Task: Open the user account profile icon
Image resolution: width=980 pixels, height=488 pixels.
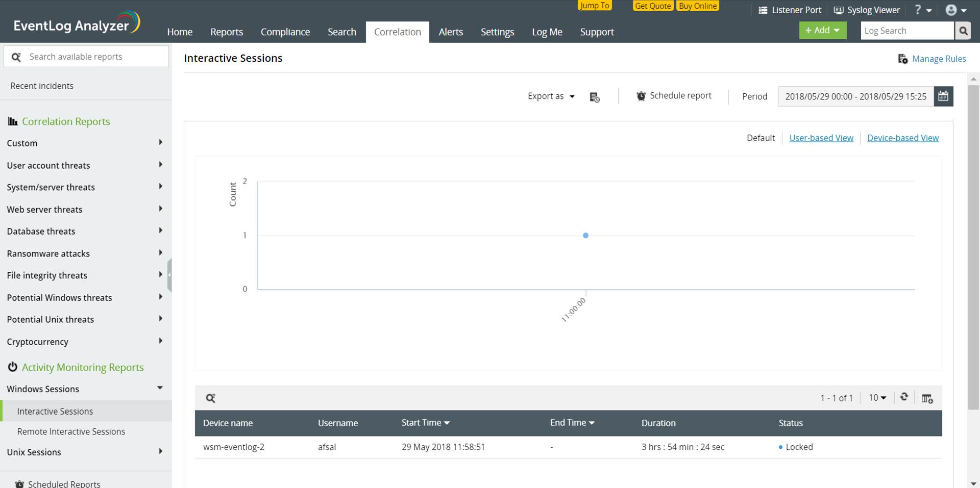Action: click(955, 10)
